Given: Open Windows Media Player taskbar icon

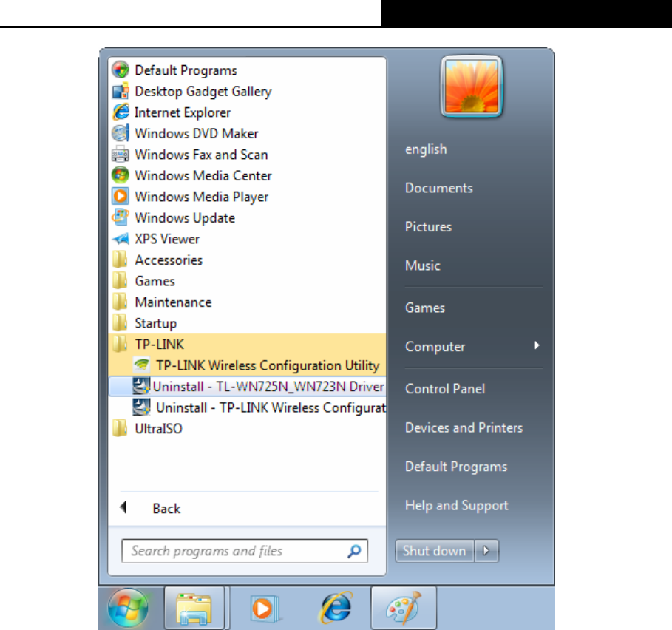Looking at the screenshot, I should pos(264,608).
